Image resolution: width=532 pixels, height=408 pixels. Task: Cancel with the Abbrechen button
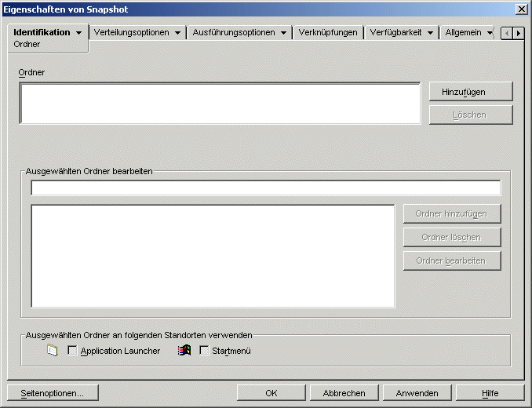344,393
